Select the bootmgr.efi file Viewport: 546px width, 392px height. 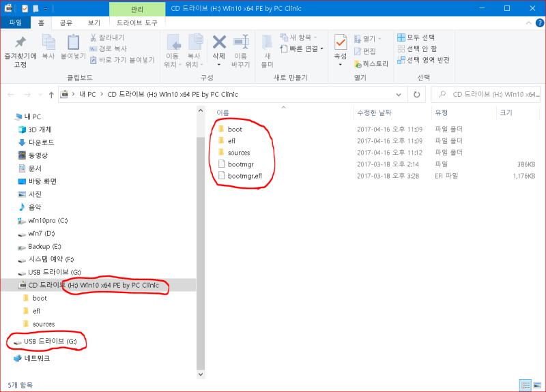coord(245,176)
